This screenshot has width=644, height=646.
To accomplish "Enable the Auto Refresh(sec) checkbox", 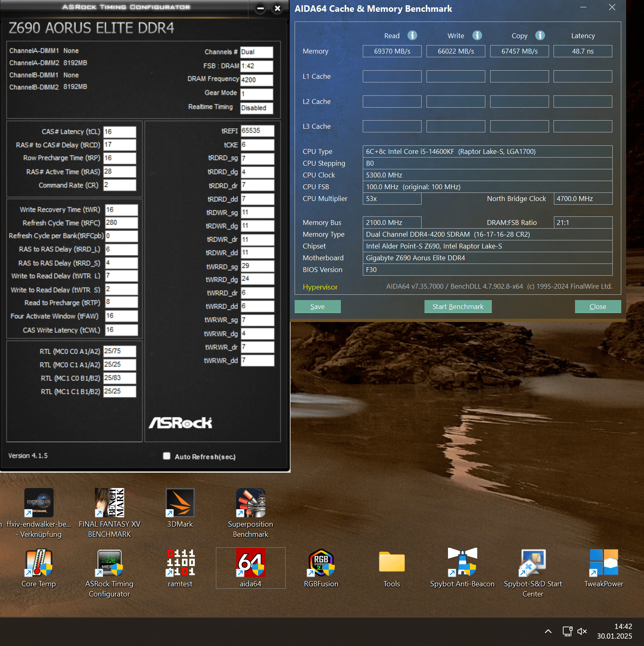I will point(167,456).
